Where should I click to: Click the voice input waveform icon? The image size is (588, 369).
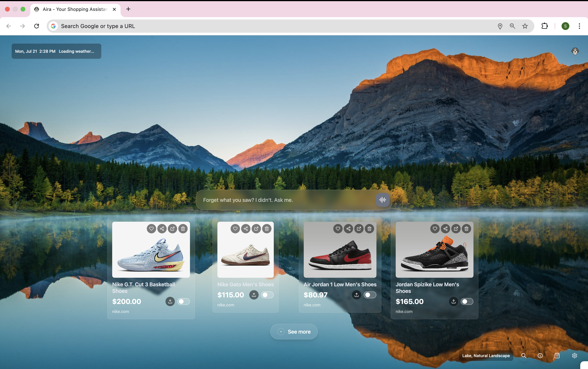coord(382,200)
